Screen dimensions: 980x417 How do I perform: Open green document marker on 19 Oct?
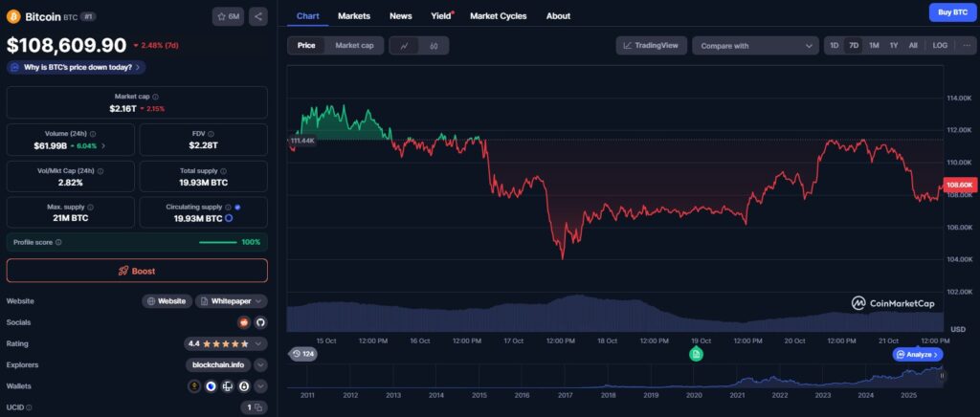[x=697, y=354]
